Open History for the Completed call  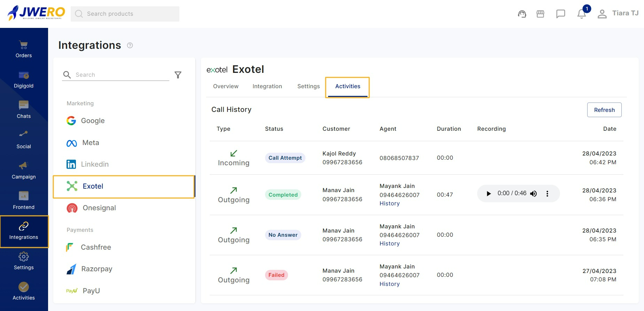389,204
